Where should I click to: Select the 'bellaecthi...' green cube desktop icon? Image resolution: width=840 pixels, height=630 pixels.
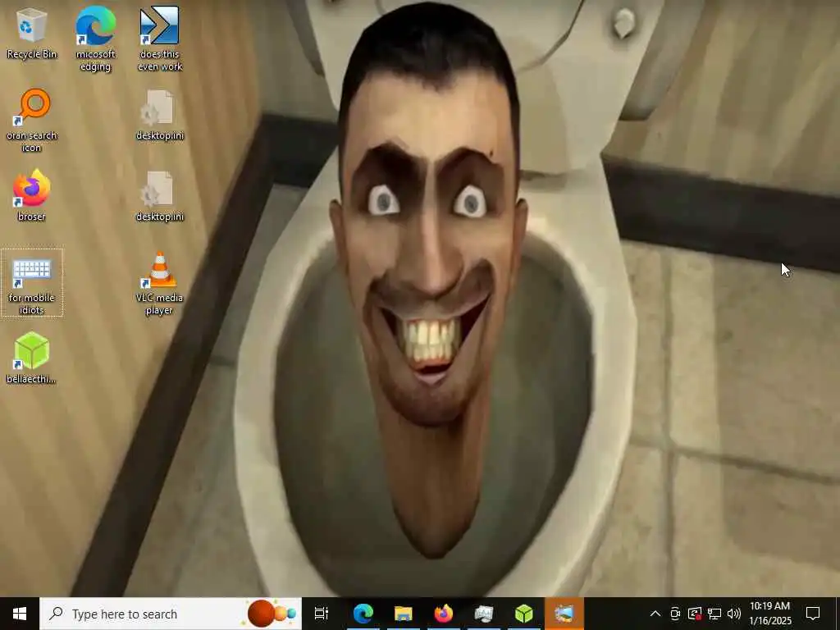(32, 358)
